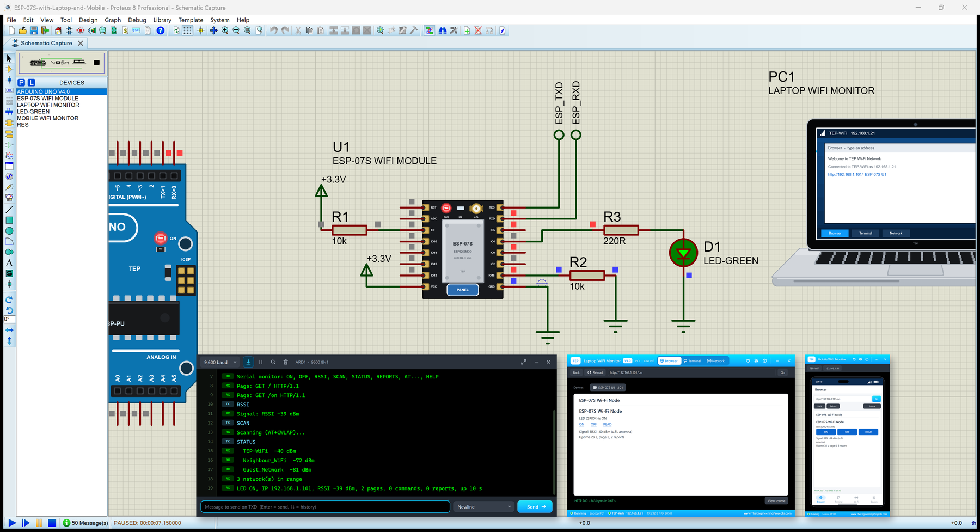Open the System menu
This screenshot has height=532, width=980.
click(x=220, y=20)
